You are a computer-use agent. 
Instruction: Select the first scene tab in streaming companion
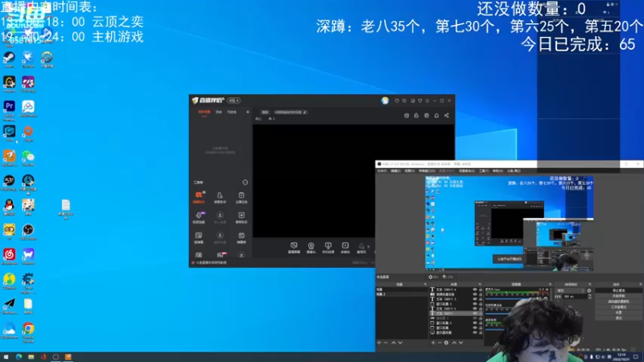point(204,112)
